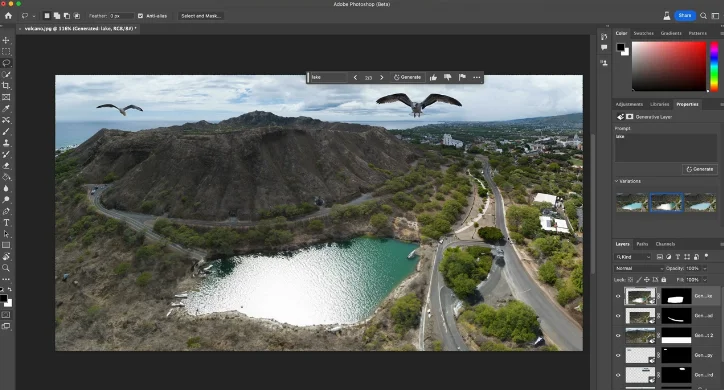Select the Type tool

[x=6, y=222]
